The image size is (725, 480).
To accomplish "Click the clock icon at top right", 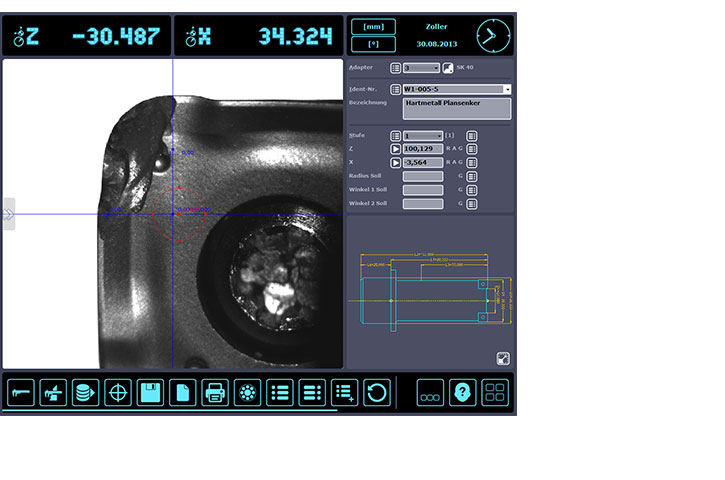I will pyautogui.click(x=492, y=35).
